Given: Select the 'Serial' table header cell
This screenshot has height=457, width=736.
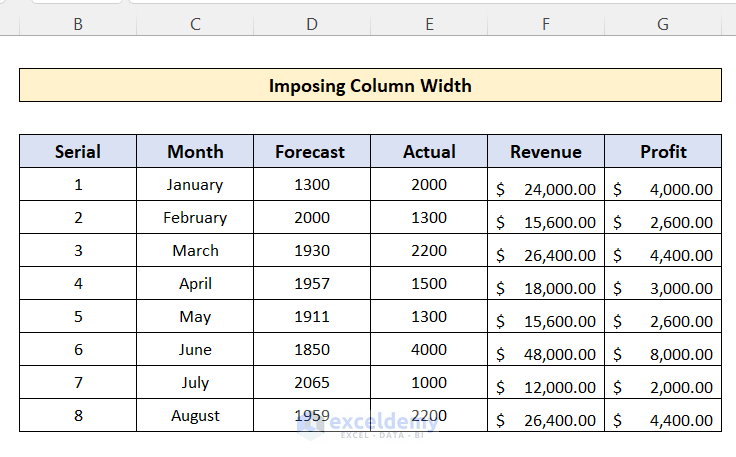Looking at the screenshot, I should click(78, 152).
